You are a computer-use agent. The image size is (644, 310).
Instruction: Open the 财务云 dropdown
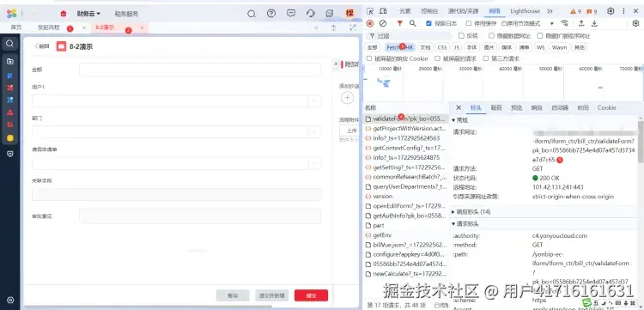88,14
